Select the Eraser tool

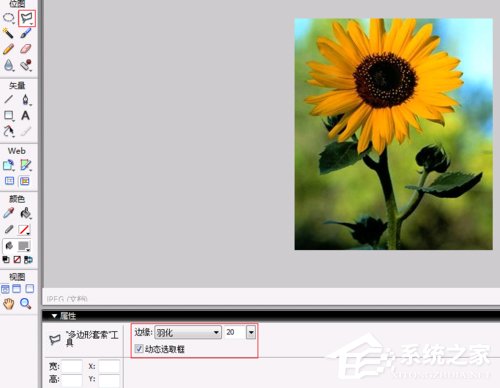click(26, 49)
